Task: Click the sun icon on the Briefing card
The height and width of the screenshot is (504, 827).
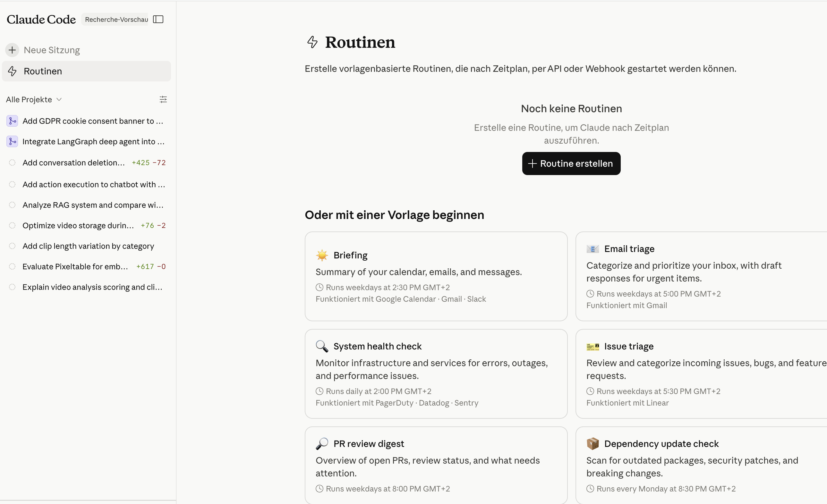Action: (x=322, y=255)
